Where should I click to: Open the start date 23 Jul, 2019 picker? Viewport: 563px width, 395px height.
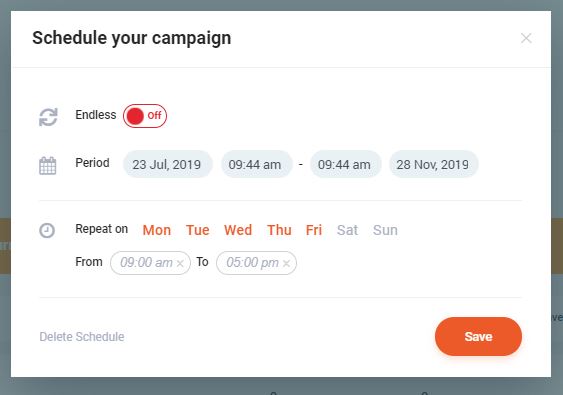pyautogui.click(x=167, y=164)
